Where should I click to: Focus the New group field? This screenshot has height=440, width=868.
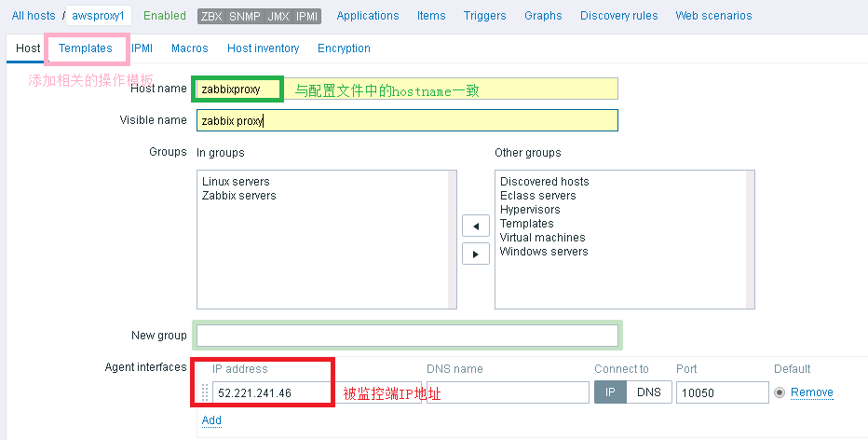coord(407,336)
